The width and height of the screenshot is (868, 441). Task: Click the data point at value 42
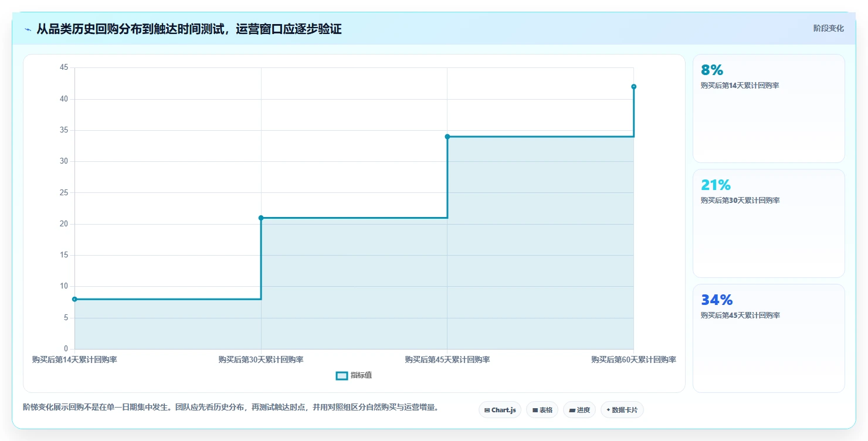(x=633, y=87)
